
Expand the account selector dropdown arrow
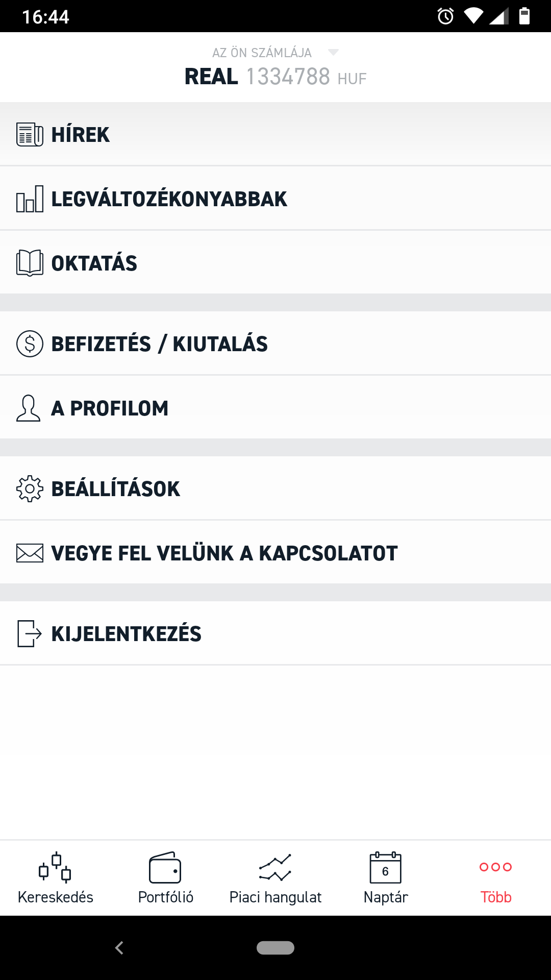click(x=333, y=53)
